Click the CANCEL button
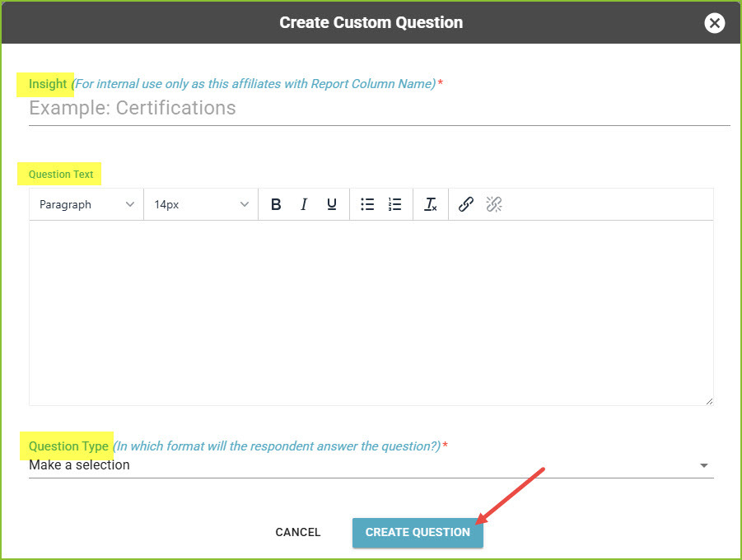742x560 pixels. (x=298, y=532)
